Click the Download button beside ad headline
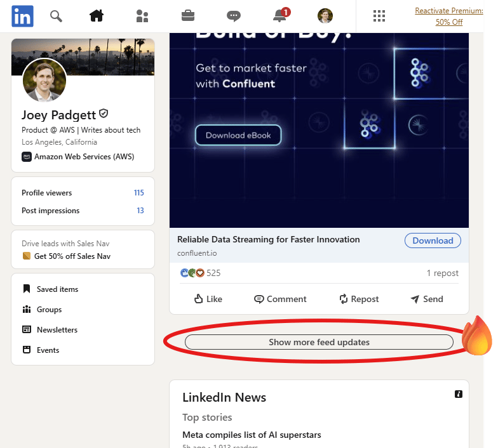The width and height of the screenshot is (498, 448). tap(433, 240)
